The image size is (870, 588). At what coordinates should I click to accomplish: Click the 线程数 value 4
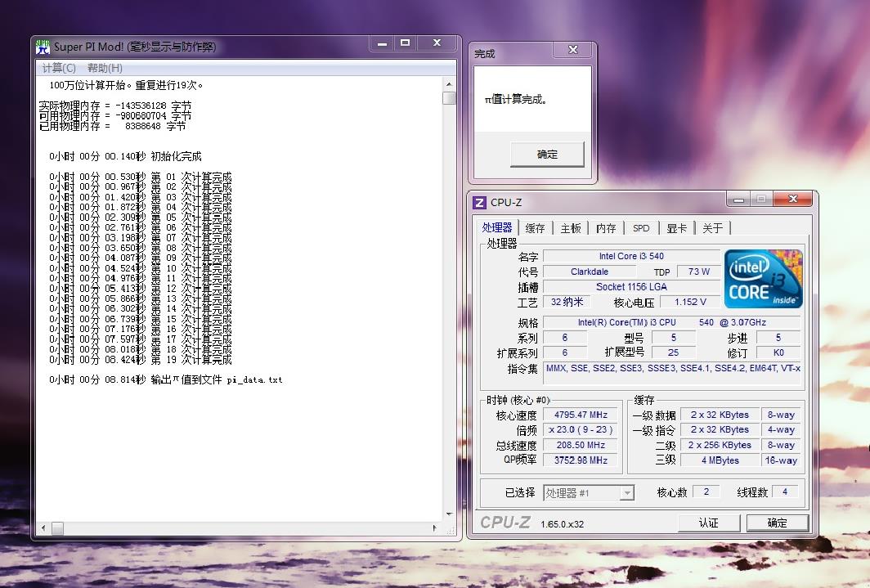[785, 491]
